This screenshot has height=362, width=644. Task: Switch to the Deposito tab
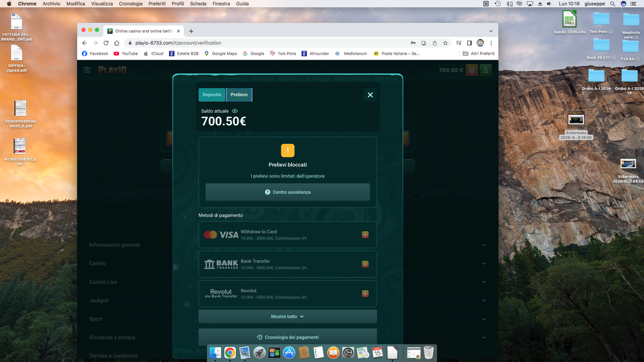pyautogui.click(x=212, y=95)
